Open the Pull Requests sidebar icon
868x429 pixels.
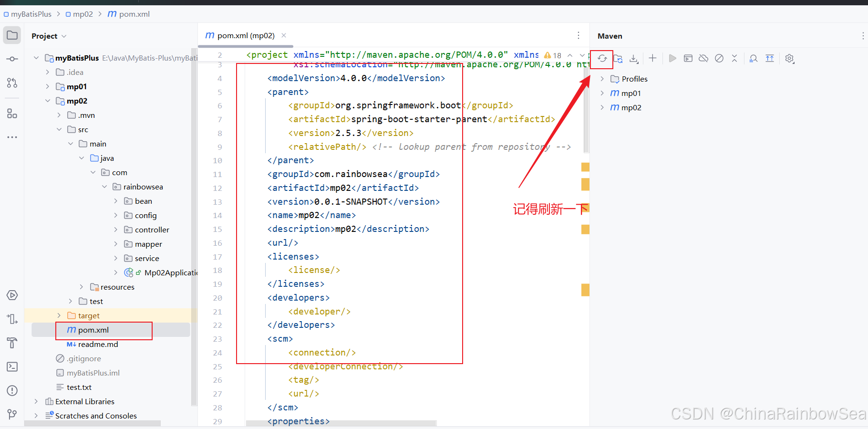pos(12,83)
